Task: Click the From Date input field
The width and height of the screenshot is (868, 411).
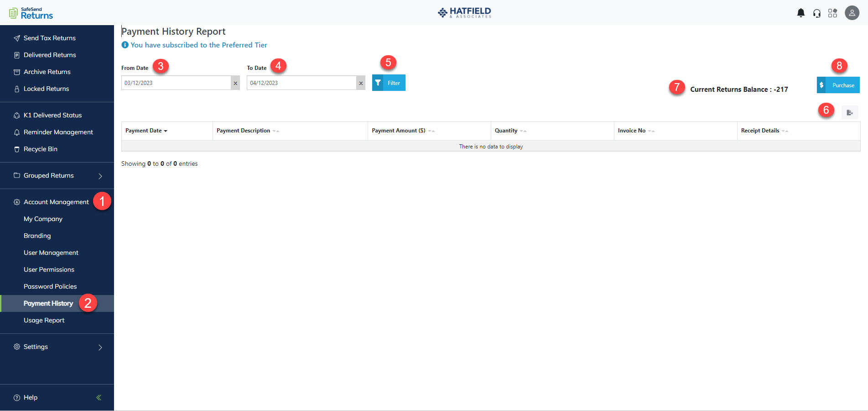Action: (x=178, y=83)
